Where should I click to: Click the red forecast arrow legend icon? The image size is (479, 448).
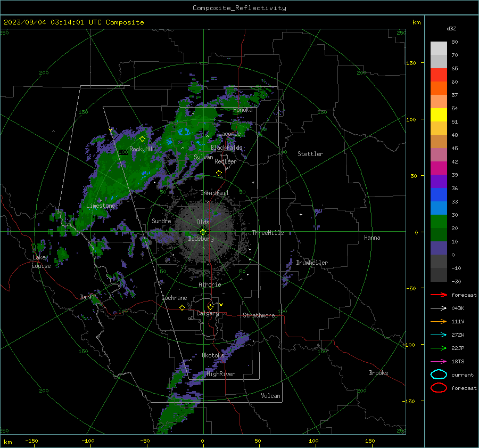click(439, 295)
